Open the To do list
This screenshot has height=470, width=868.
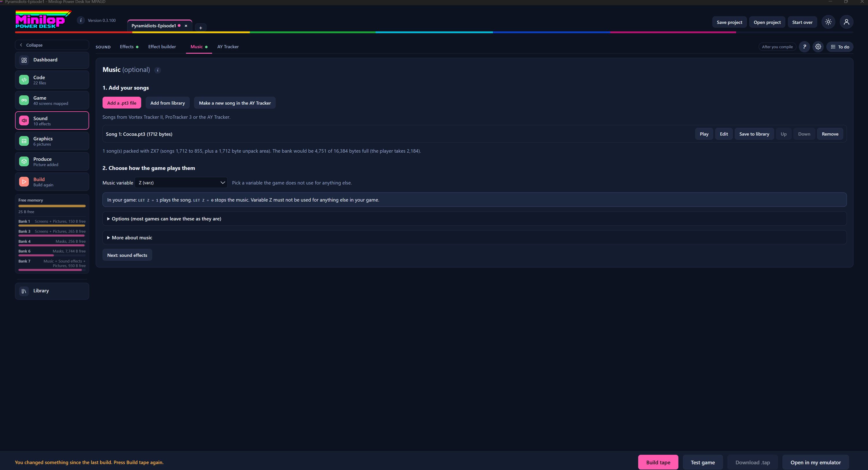pos(840,47)
